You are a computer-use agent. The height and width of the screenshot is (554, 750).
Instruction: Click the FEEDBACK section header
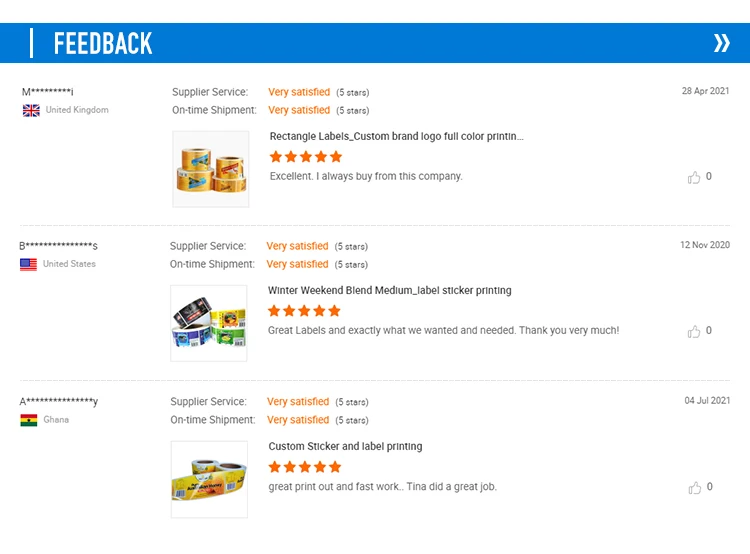[103, 43]
